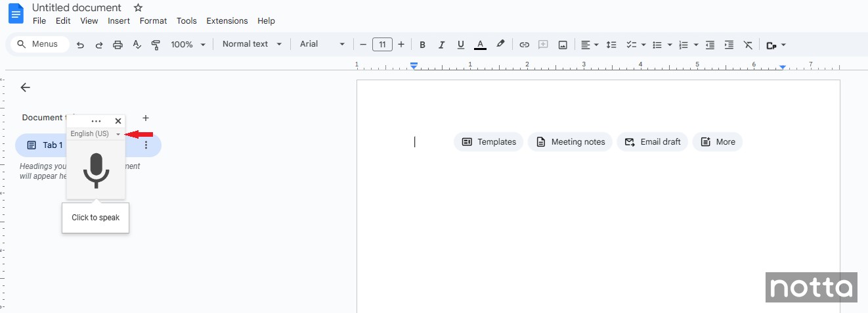Screen dimensions: 868x313
Task: Open the highlight color picker
Action: click(500, 45)
